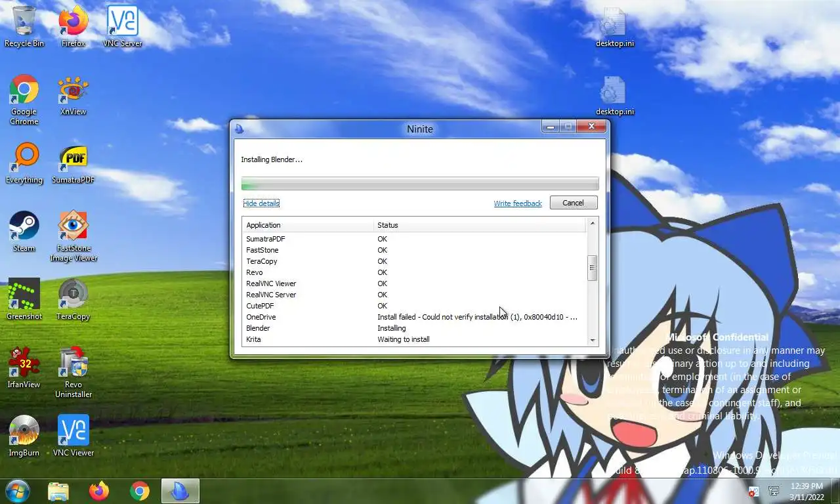Select the Blender row in list
This screenshot has height=504, width=840.
[413, 328]
